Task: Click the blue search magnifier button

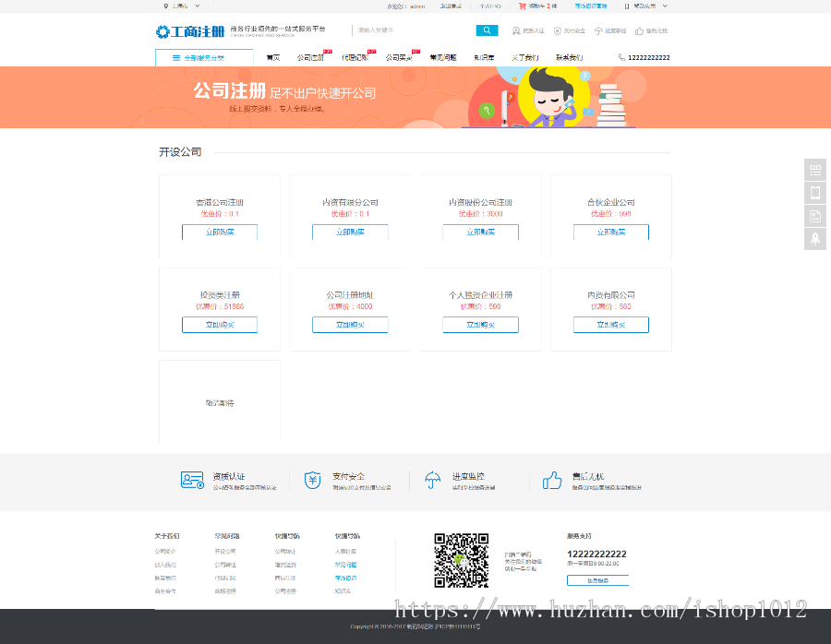Action: [487, 30]
